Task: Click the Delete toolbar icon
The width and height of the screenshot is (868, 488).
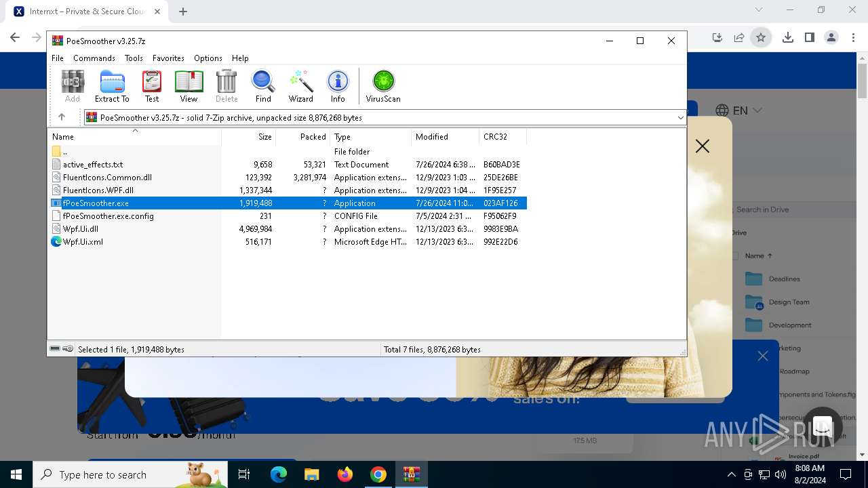Action: click(x=226, y=86)
